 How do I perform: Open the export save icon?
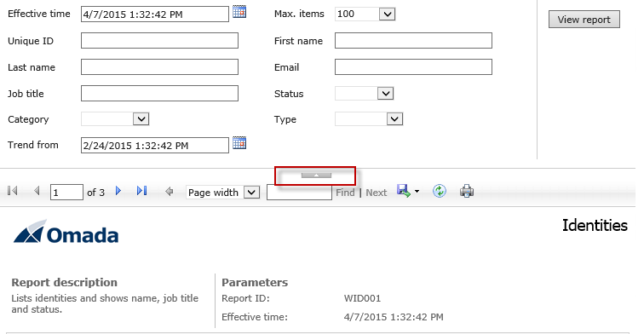pos(403,191)
